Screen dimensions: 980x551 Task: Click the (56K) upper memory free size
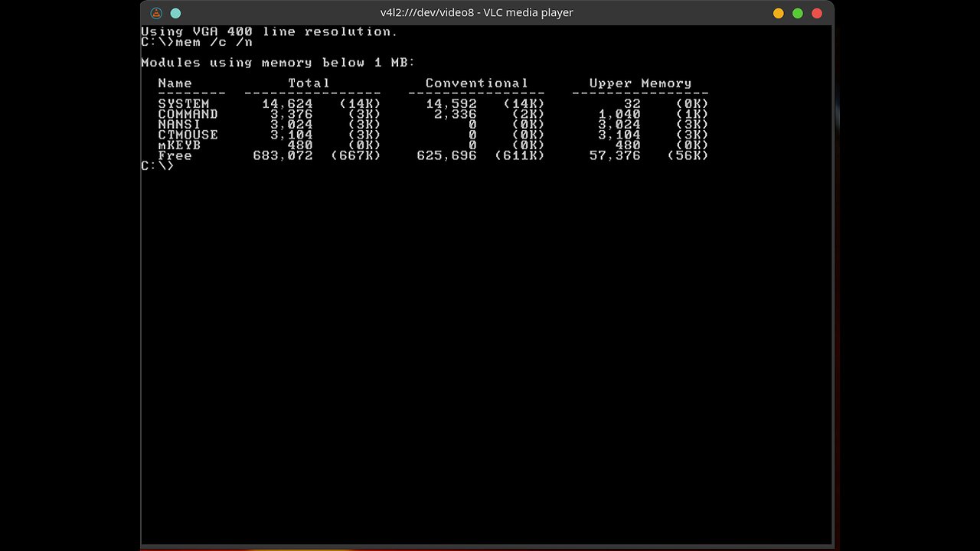pyautogui.click(x=688, y=155)
